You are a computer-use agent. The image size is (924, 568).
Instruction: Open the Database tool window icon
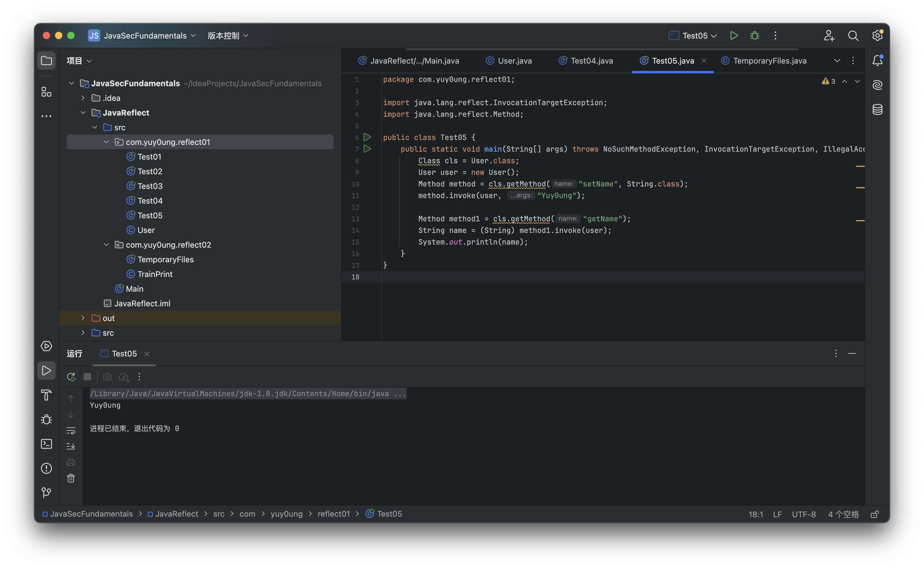point(877,110)
